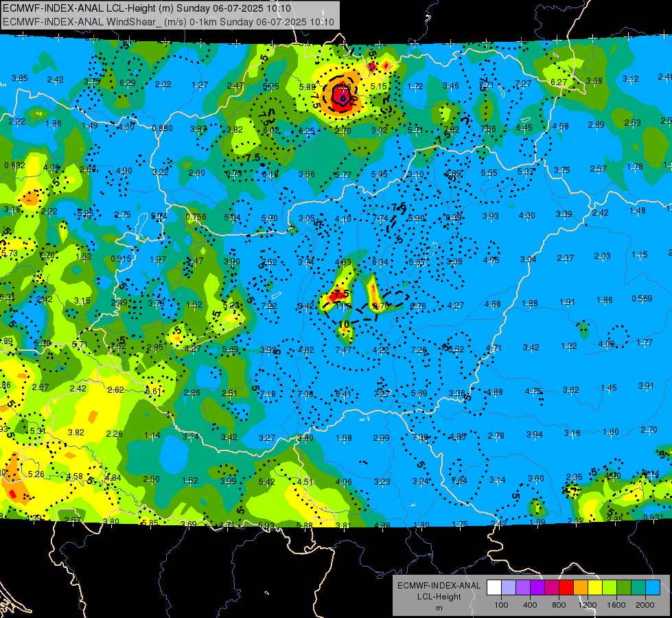Click the grid value 6.41
672x618 pixels.
pos(343,393)
